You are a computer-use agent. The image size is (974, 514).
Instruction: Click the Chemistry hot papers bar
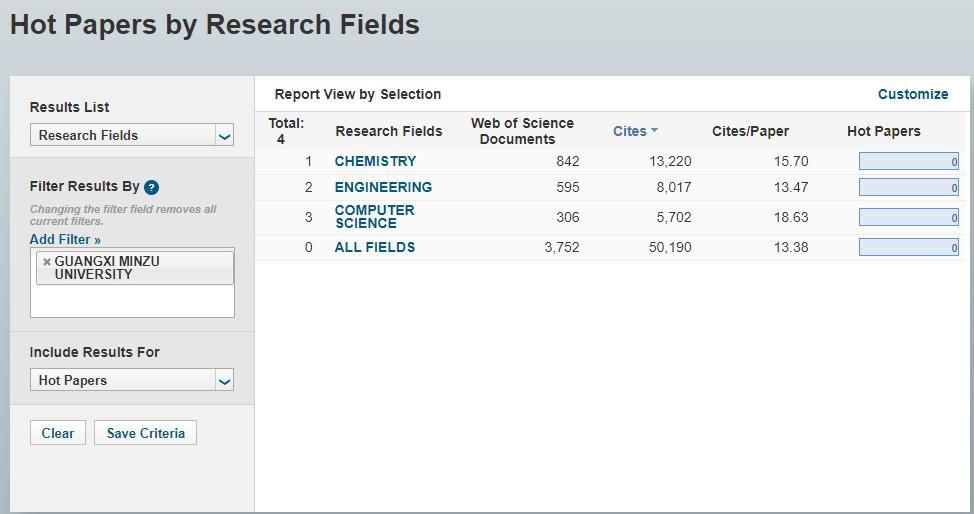pyautogui.click(x=908, y=161)
